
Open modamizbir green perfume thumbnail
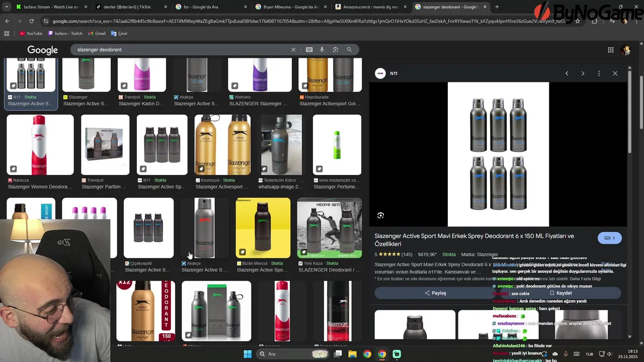pyautogui.click(x=337, y=145)
